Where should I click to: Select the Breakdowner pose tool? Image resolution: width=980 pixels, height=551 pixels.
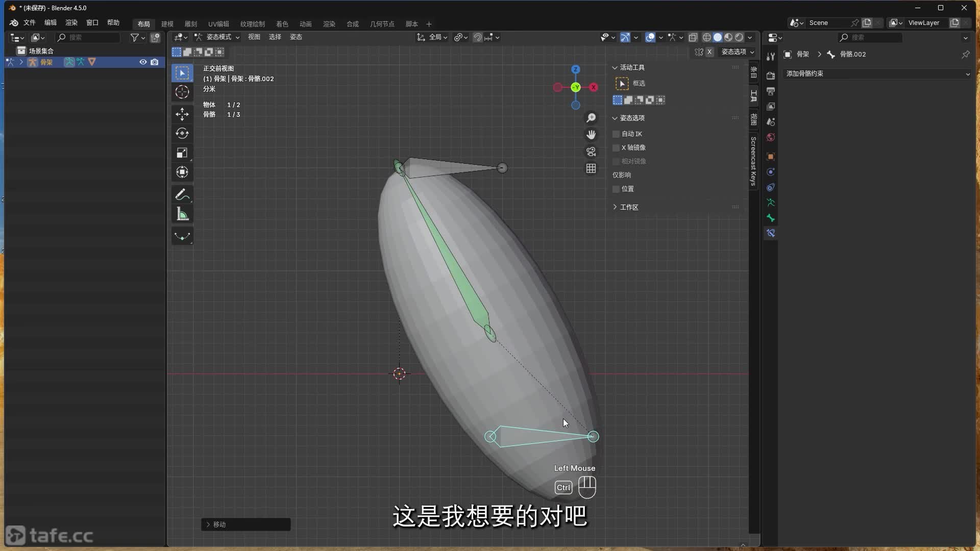[182, 236]
